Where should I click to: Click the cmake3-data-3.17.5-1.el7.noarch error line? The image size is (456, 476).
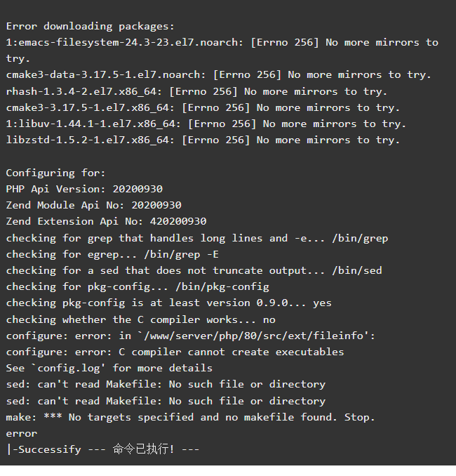coord(218,75)
